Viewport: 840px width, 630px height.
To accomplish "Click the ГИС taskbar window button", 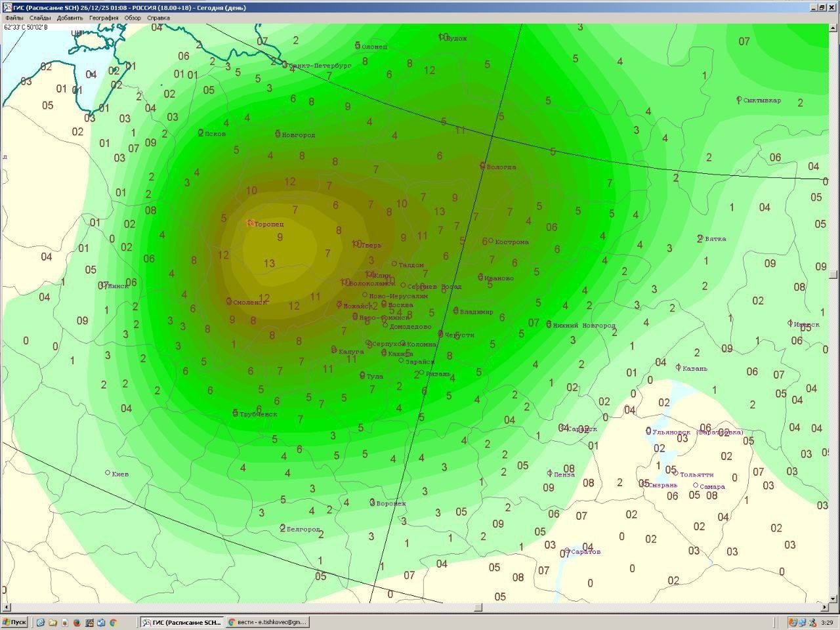I will click(x=183, y=622).
